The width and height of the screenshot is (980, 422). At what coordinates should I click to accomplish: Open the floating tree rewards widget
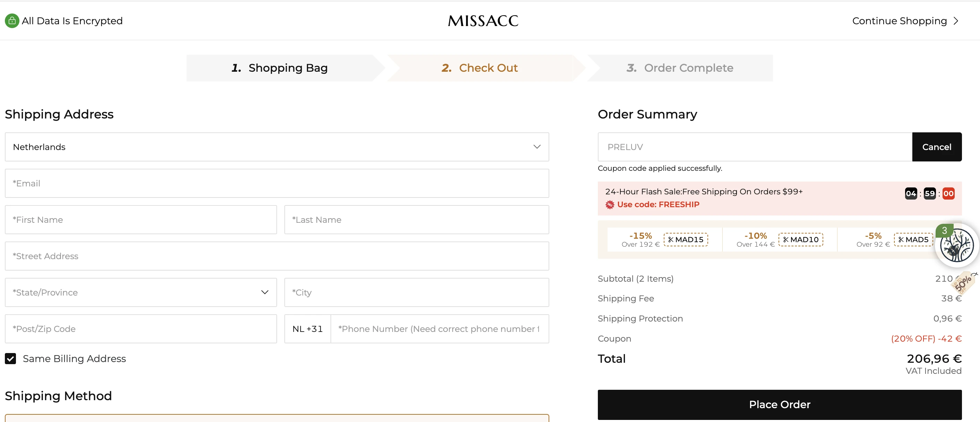click(957, 246)
